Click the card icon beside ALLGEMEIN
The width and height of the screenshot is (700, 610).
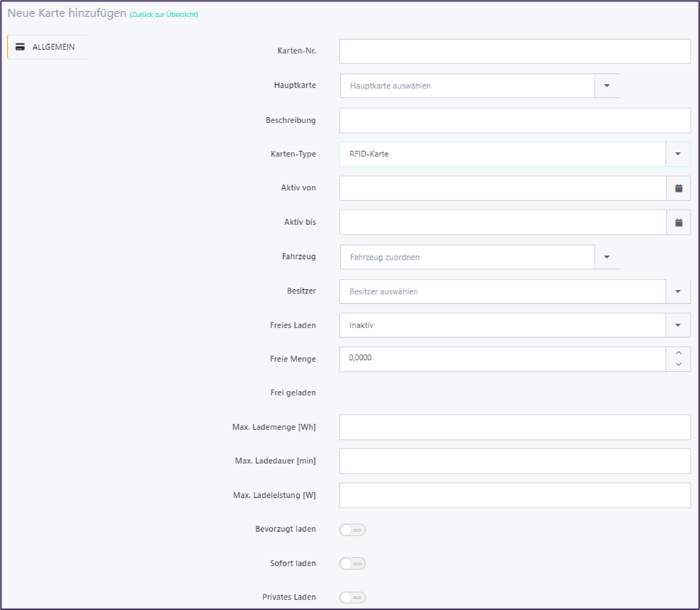click(x=20, y=47)
